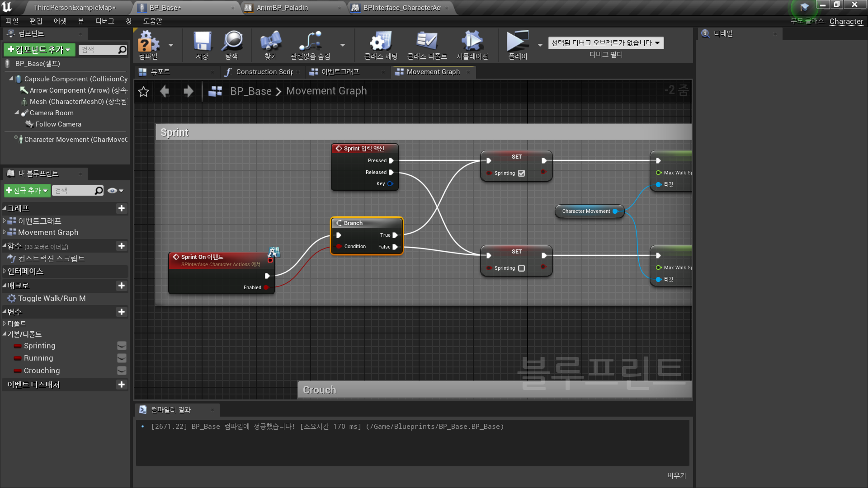This screenshot has width=868, height=488.
Task: Click the favorite star icon in graph
Action: (x=144, y=92)
